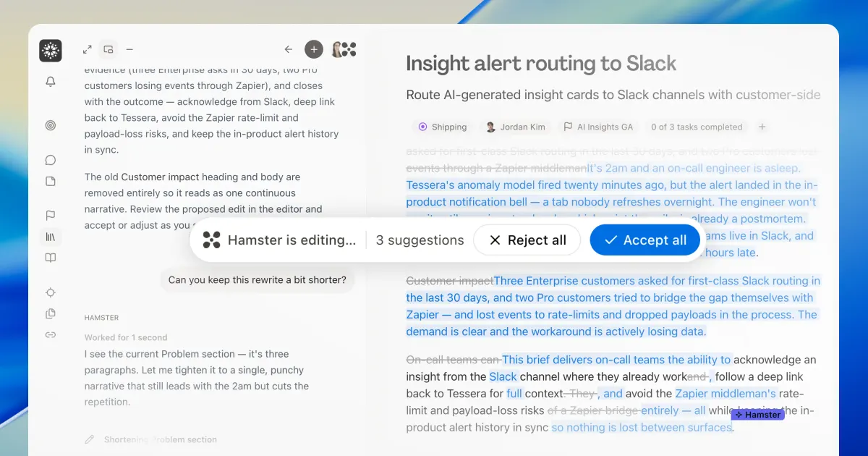The image size is (868, 456).
Task: Accept all suggestions
Action: pyautogui.click(x=645, y=240)
